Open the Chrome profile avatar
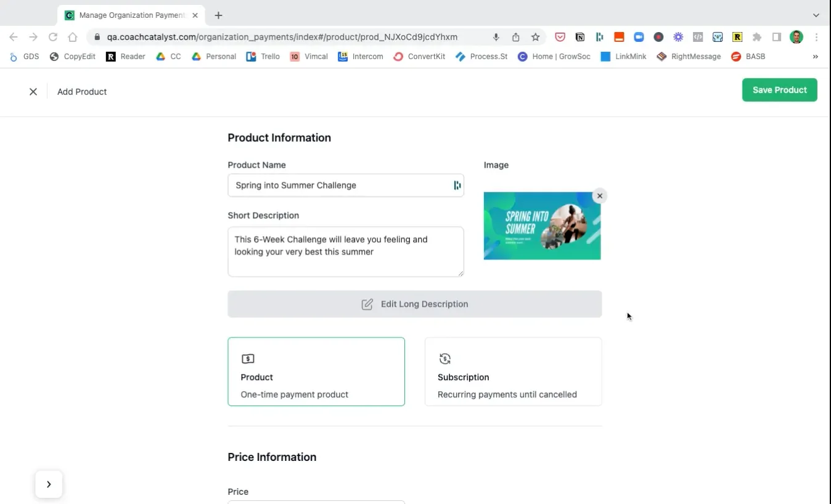831x504 pixels. [x=796, y=37]
